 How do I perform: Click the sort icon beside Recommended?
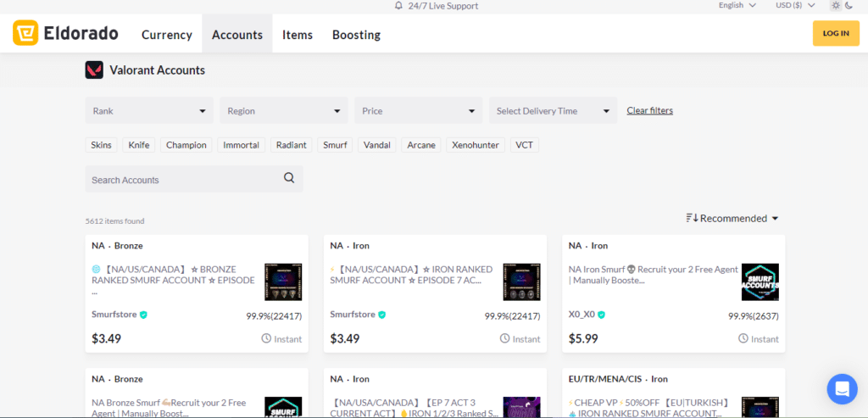point(692,218)
